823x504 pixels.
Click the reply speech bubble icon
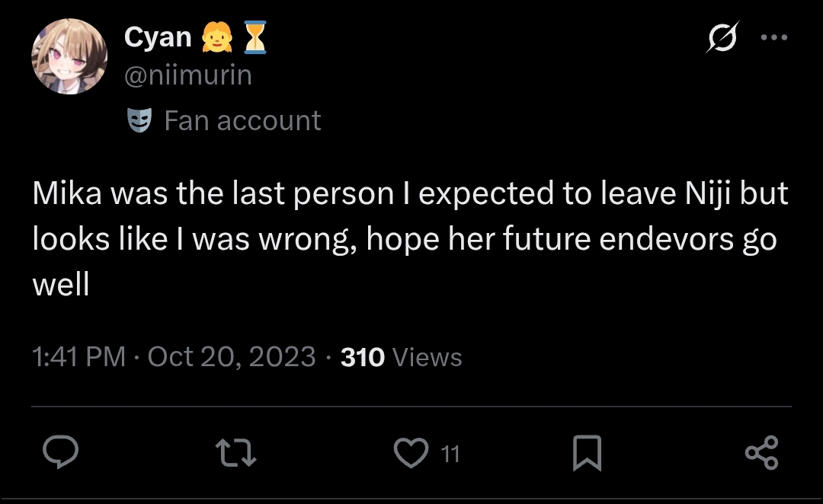pos(60,451)
